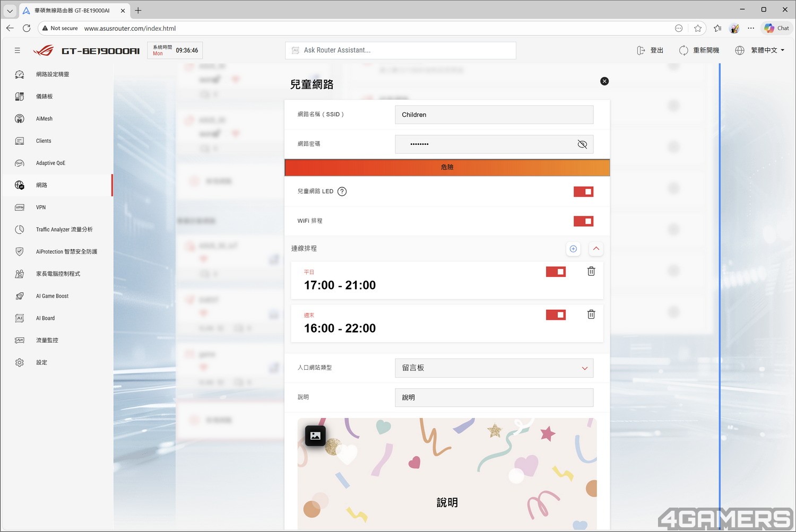The height and width of the screenshot is (532, 796).
Task: Collapse the 連線排程 section
Action: click(x=596, y=249)
